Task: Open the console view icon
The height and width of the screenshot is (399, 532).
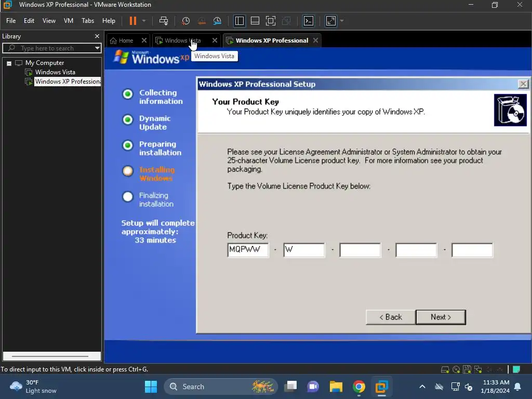Action: click(309, 21)
